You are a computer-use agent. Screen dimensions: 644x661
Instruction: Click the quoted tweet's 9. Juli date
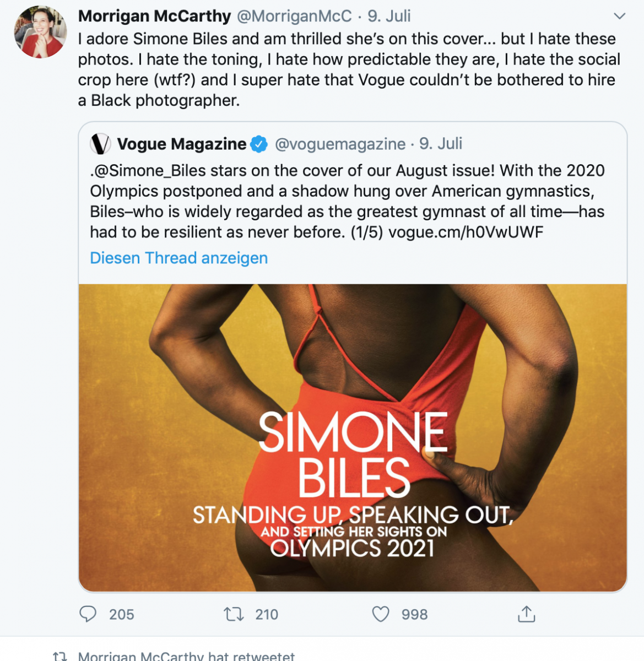pyautogui.click(x=441, y=144)
